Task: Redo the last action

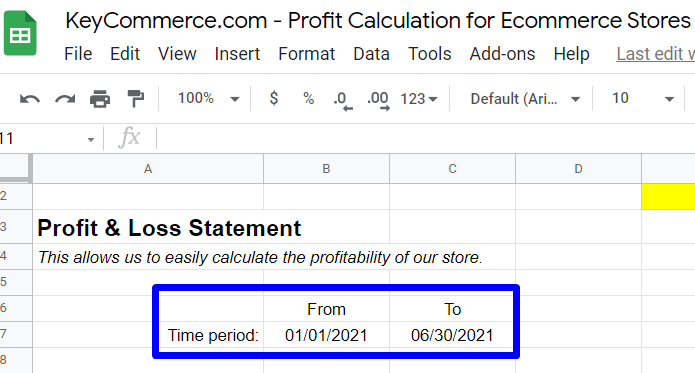Action: click(x=65, y=99)
